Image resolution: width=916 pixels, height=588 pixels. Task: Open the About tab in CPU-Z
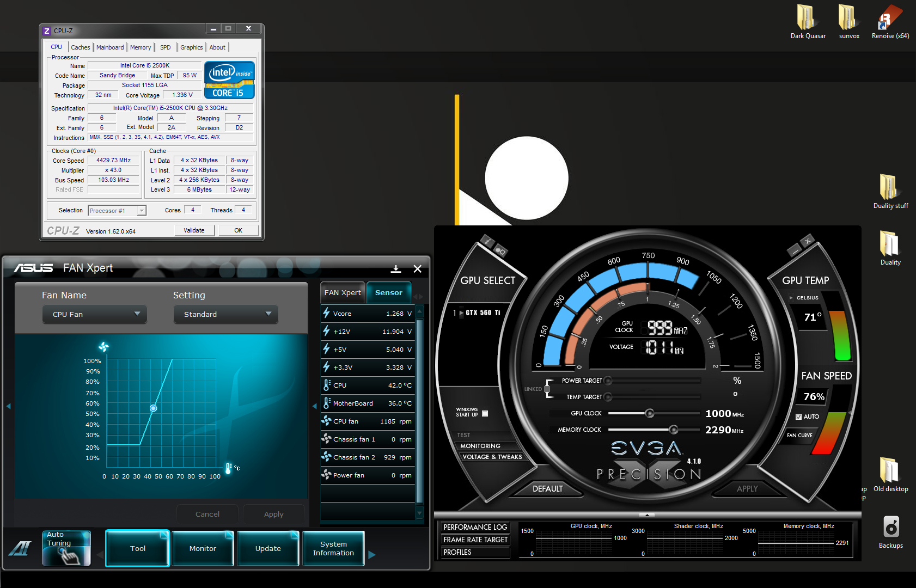tap(217, 47)
